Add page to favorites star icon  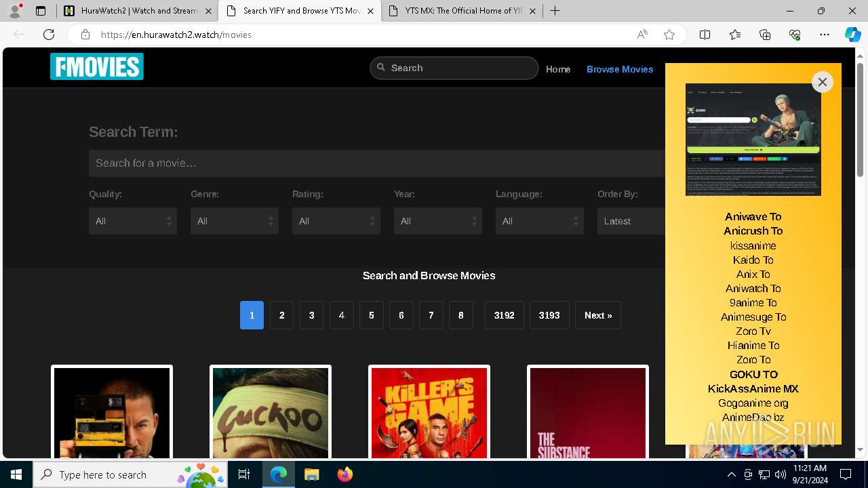click(x=669, y=35)
